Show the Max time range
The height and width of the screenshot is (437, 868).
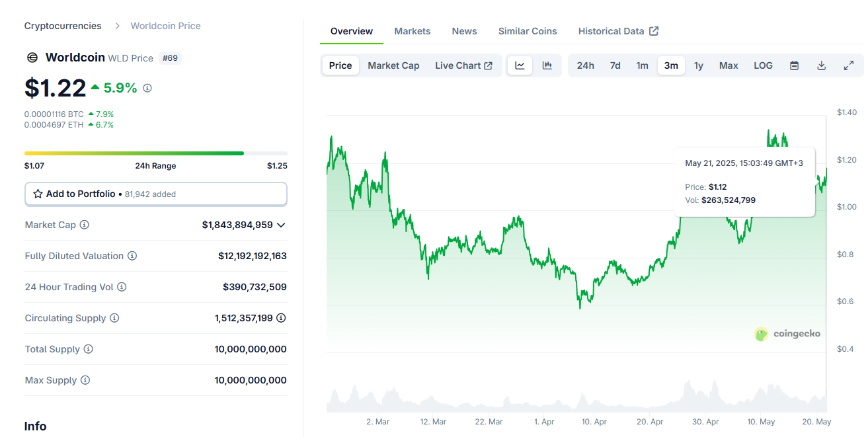pyautogui.click(x=729, y=65)
